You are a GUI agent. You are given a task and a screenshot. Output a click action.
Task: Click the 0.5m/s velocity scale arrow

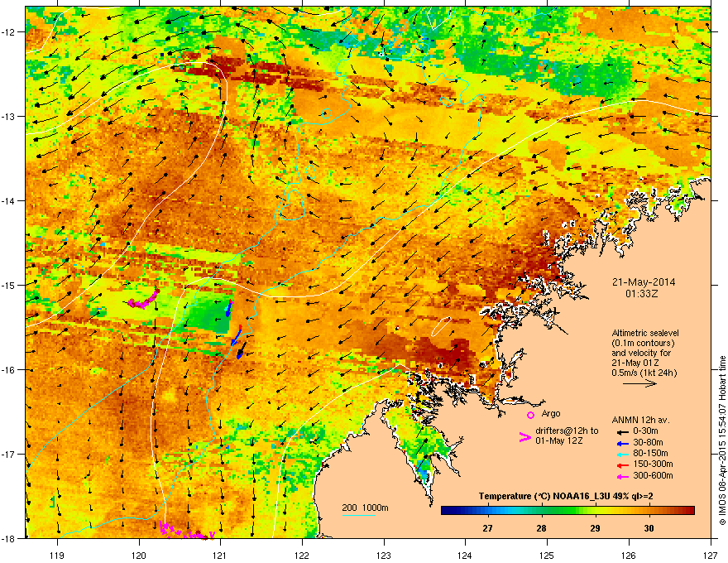pyautogui.click(x=639, y=383)
